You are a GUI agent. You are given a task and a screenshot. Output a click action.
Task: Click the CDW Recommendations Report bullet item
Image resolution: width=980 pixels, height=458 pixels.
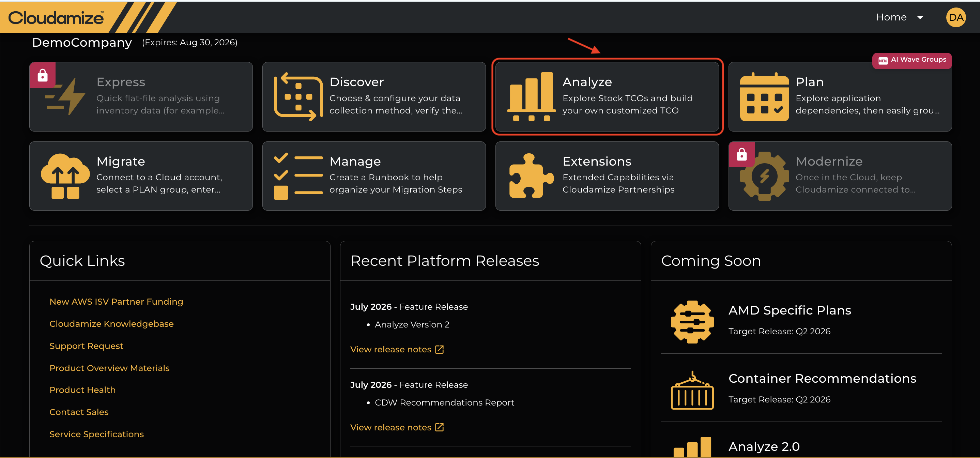point(444,402)
